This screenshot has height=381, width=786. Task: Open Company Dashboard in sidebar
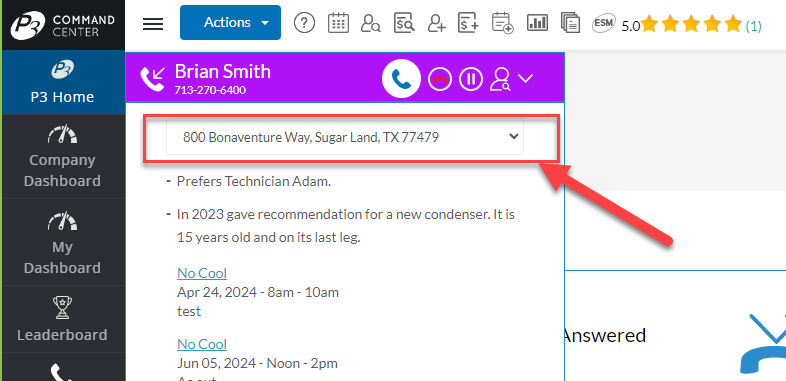(x=63, y=156)
